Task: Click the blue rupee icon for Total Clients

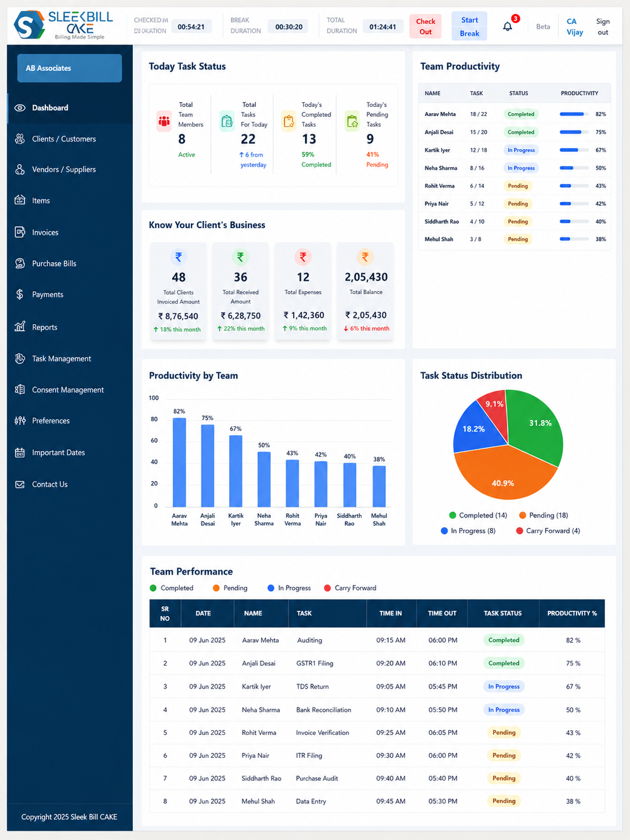Action: [179, 256]
